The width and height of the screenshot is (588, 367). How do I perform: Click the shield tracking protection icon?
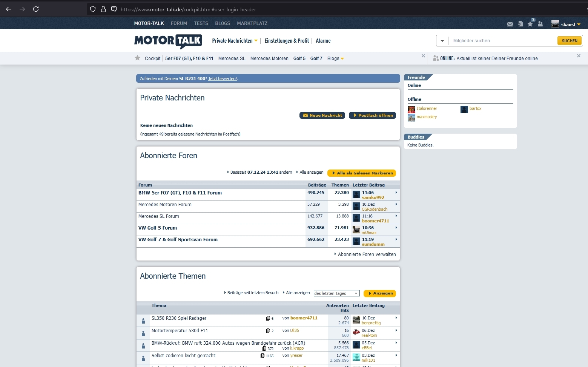(93, 9)
